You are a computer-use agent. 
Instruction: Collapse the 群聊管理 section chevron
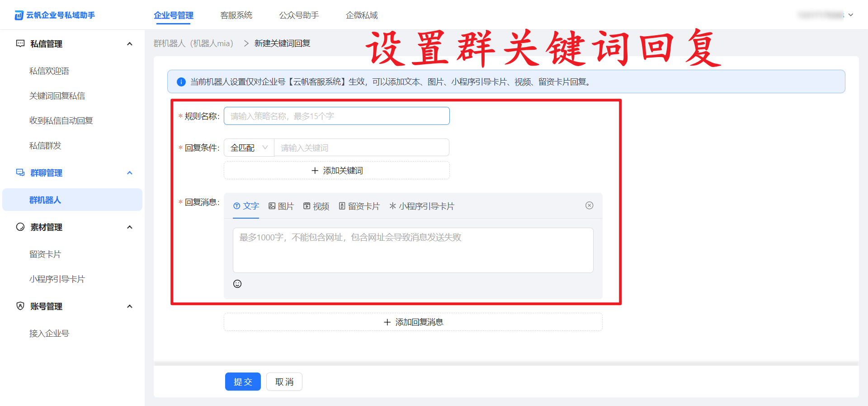point(130,173)
